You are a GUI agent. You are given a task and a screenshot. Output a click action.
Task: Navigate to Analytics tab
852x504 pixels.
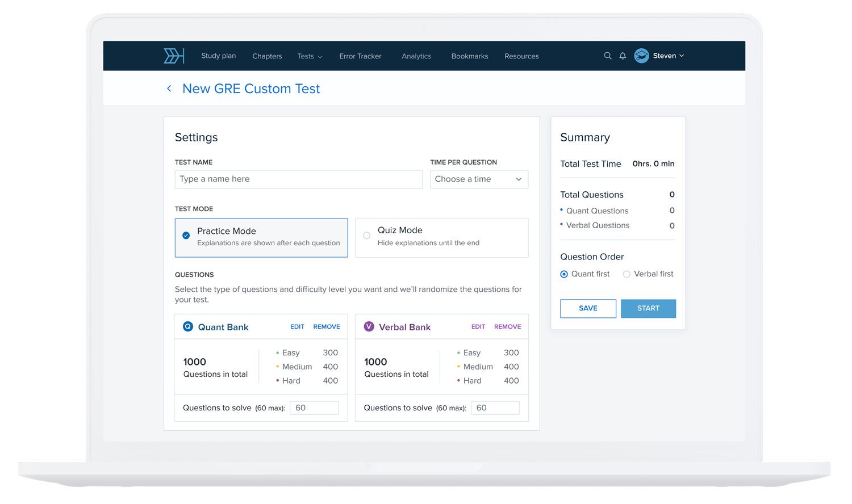point(416,56)
